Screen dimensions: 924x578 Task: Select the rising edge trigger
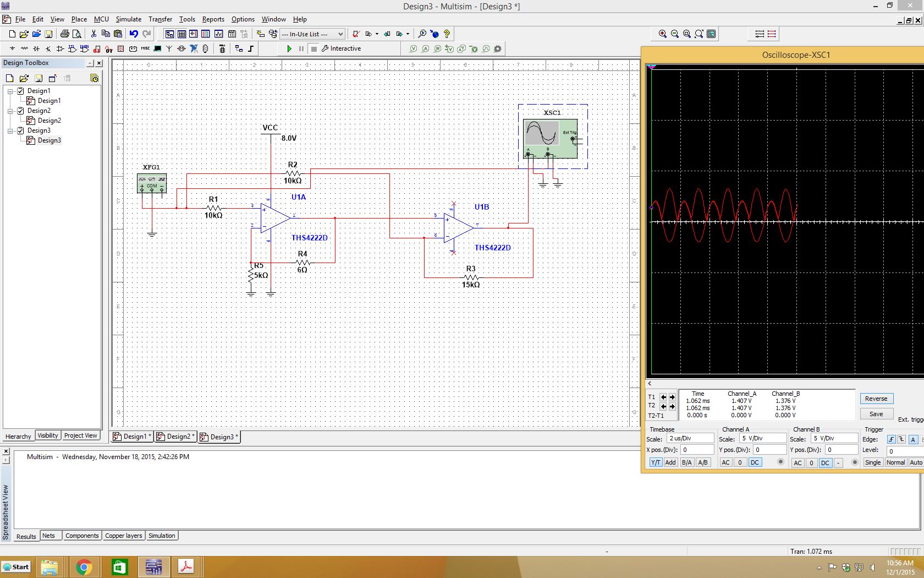tap(892, 439)
